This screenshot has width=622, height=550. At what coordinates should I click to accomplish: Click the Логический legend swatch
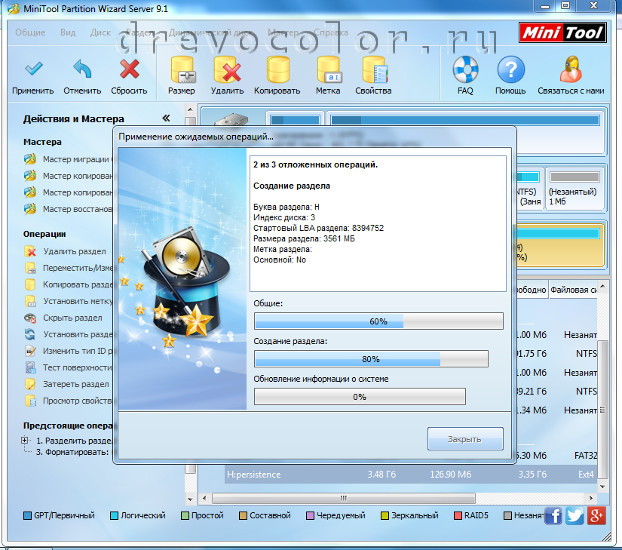click(x=114, y=516)
